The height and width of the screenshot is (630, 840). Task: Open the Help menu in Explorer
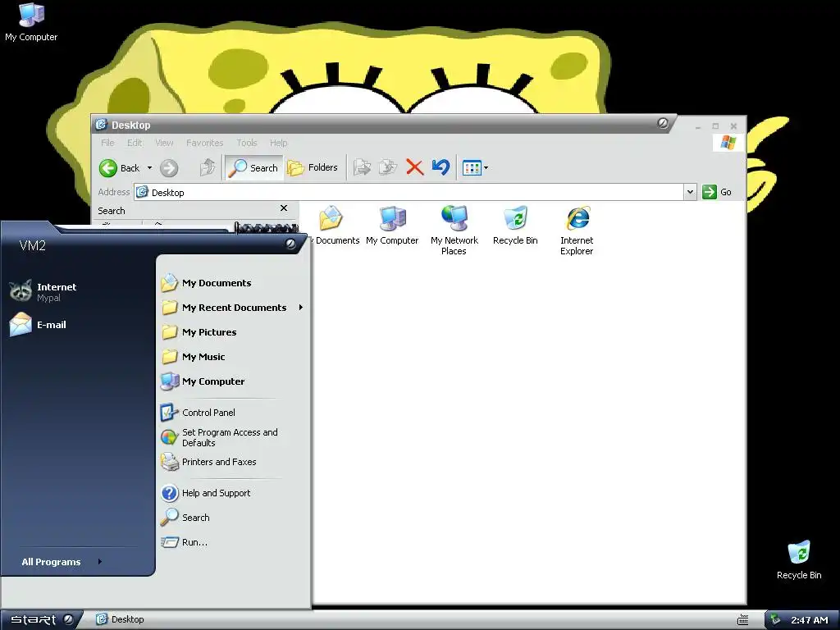pos(279,143)
